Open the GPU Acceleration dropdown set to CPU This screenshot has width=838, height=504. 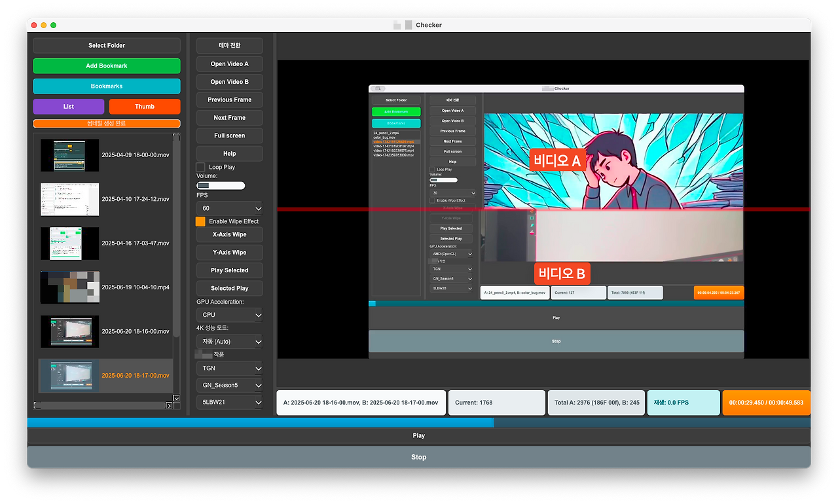click(229, 315)
